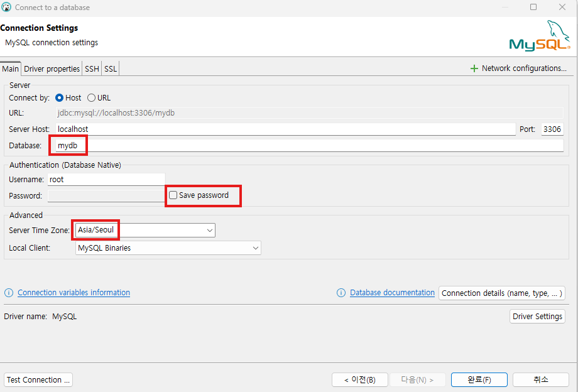Screen dimensions: 578x392
Task: Select the URL radio button
Action: [x=92, y=98]
